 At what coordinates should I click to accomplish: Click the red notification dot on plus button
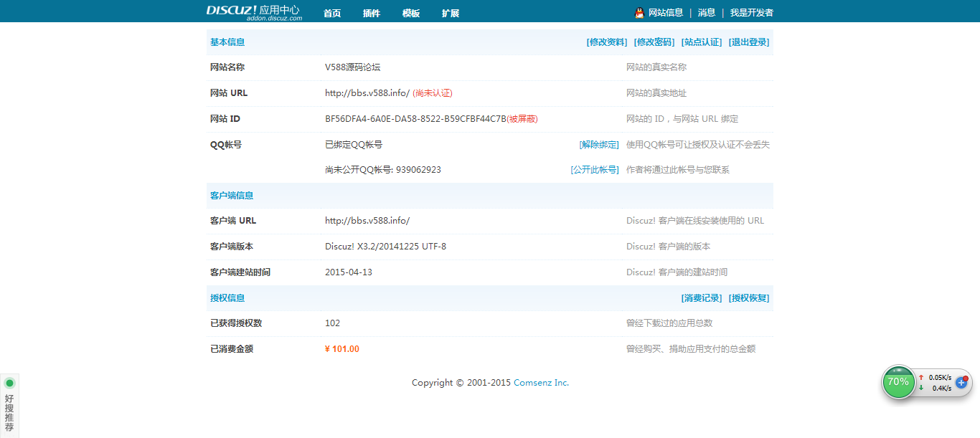(965, 378)
